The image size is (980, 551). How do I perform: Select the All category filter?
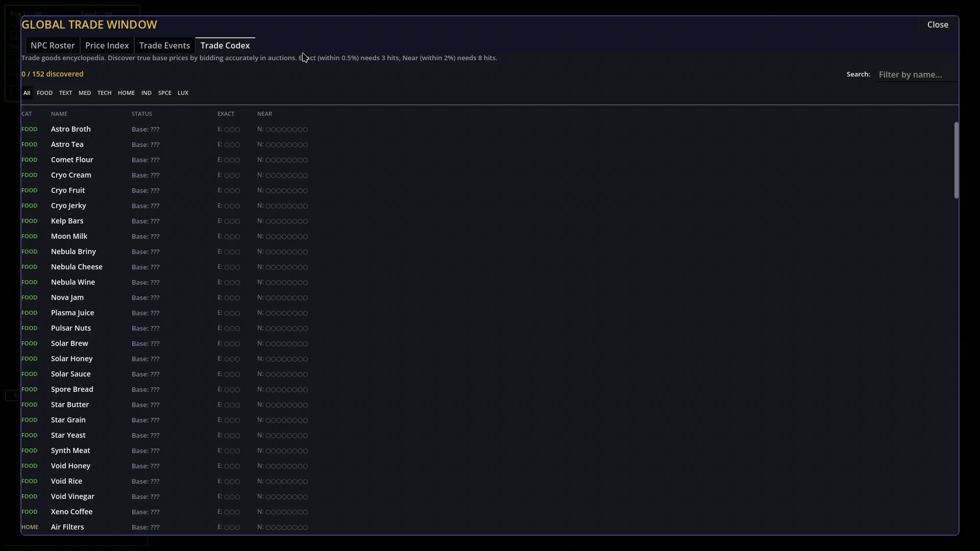coord(27,93)
